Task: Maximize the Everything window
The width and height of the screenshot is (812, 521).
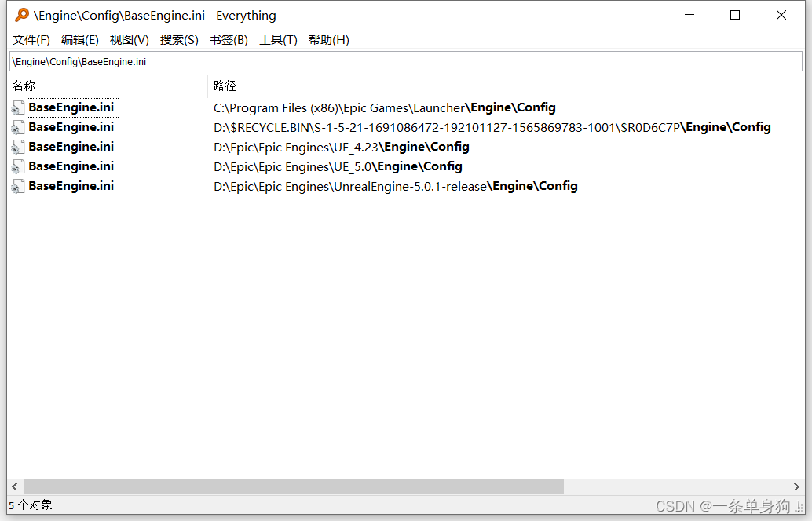Action: (x=735, y=15)
